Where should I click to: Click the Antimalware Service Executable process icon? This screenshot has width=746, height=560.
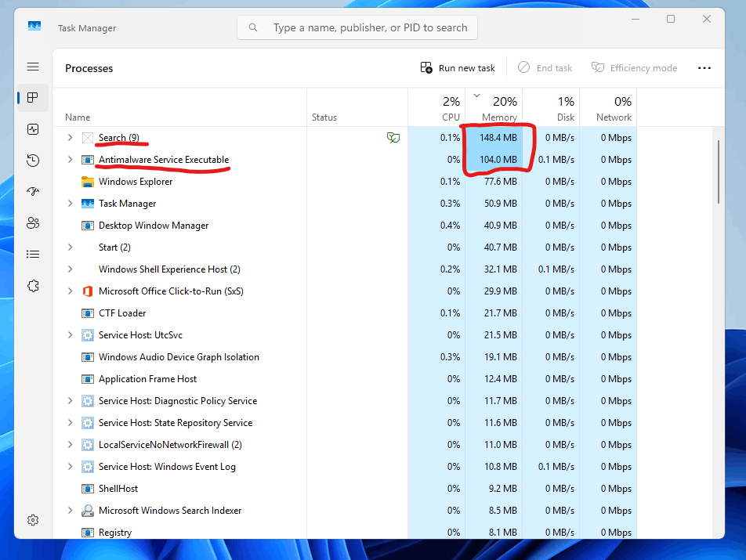pos(88,160)
